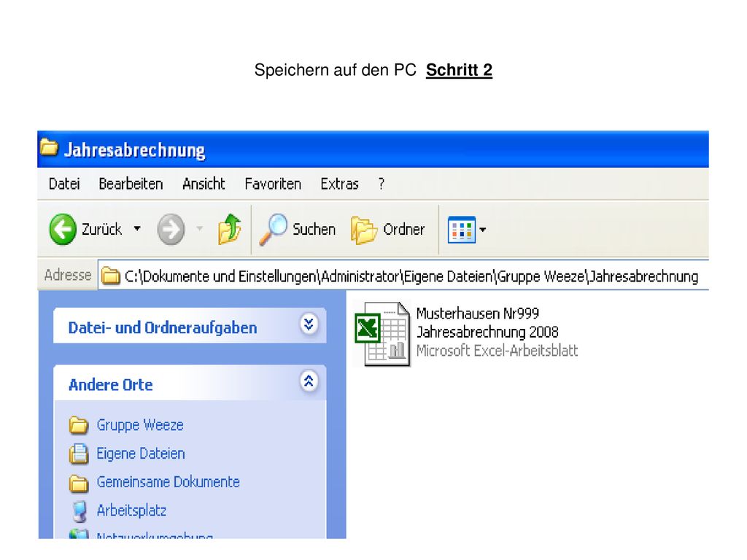This screenshot has height=560, width=747.
Task: Open the Eigene Dateien link
Action: [x=141, y=454]
